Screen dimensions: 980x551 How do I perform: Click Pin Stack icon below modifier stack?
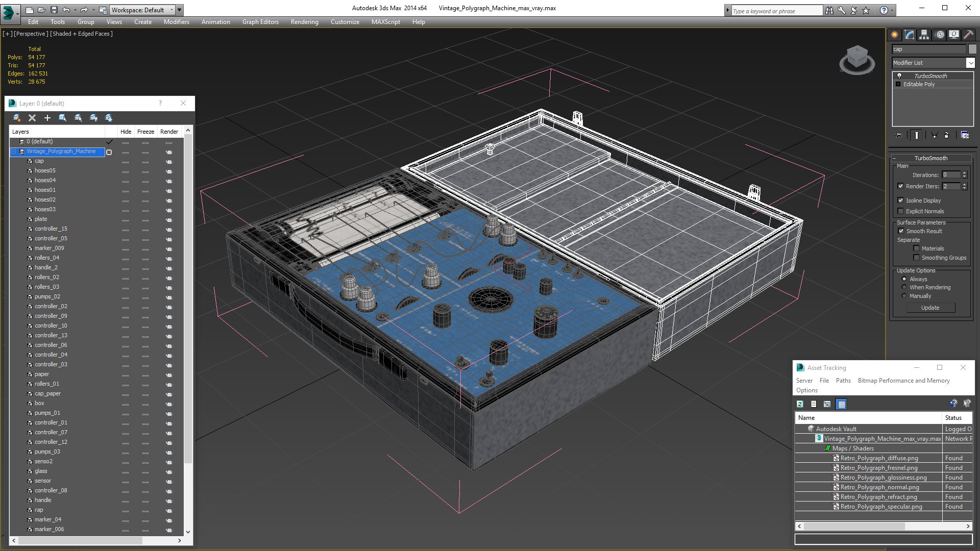click(x=899, y=135)
